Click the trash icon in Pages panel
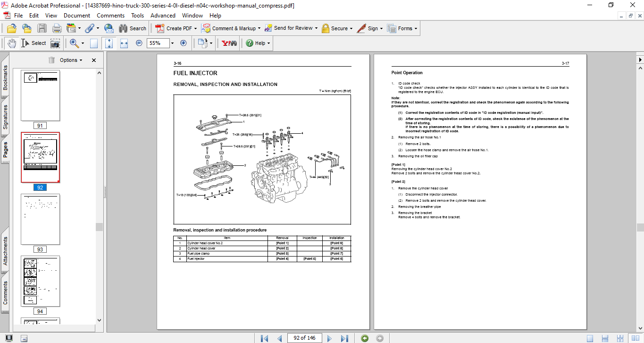 (x=51, y=60)
